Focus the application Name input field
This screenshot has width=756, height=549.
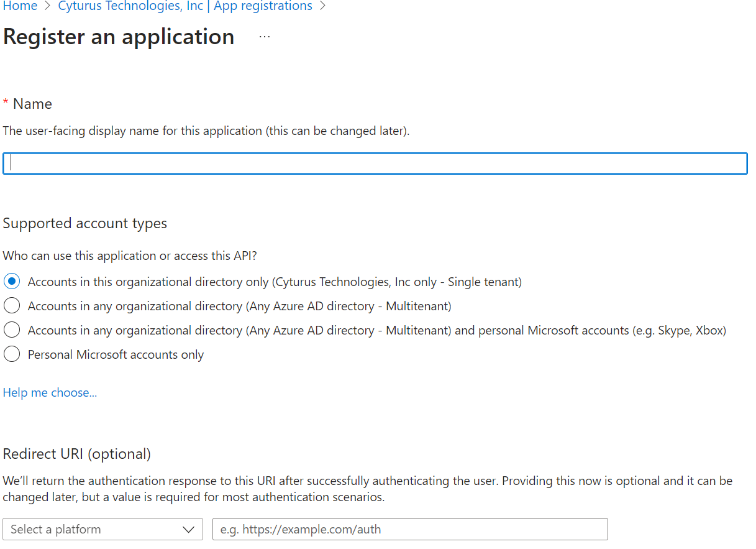click(375, 164)
